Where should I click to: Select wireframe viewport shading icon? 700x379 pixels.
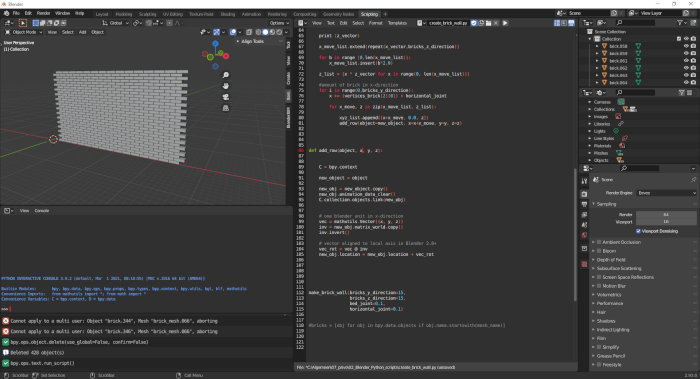258,32
